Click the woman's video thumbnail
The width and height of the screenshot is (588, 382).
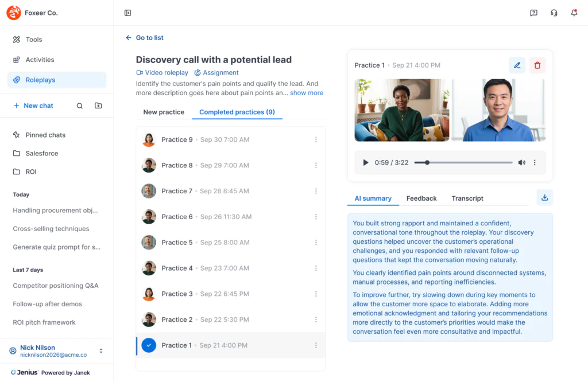tap(401, 110)
